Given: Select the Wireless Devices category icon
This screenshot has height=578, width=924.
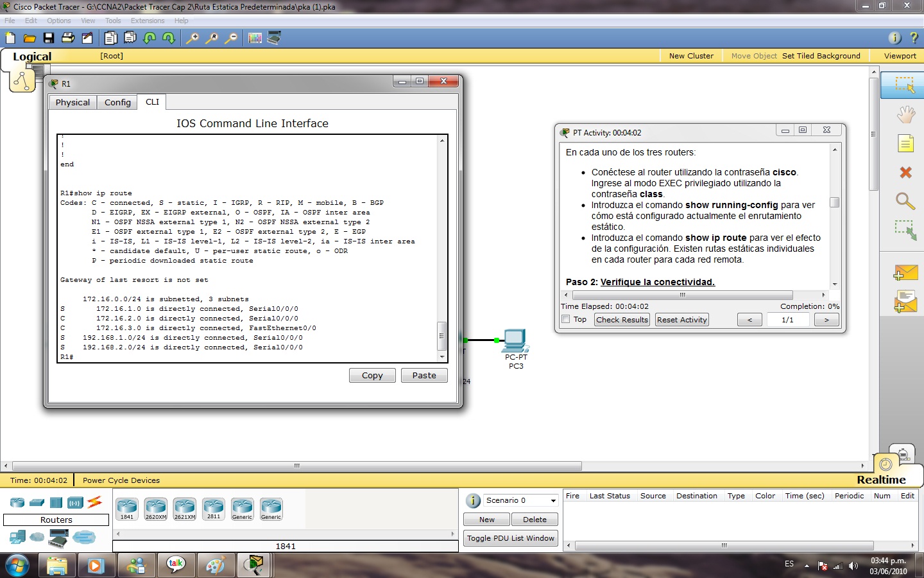Looking at the screenshot, I should point(76,502).
